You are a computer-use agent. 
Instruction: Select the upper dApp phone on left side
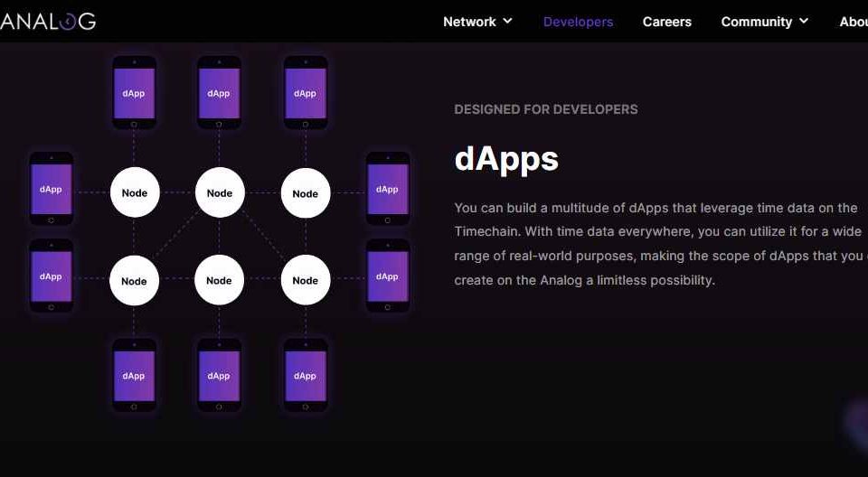pos(52,189)
